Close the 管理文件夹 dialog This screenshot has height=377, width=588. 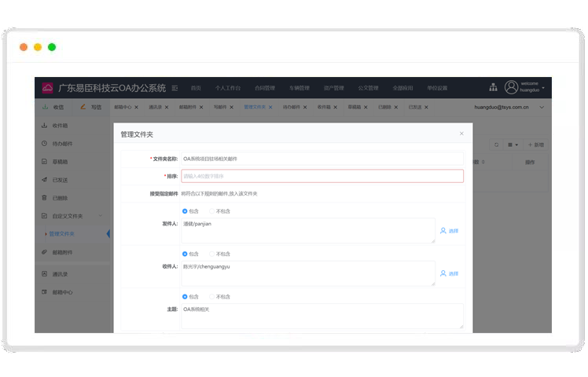click(x=461, y=134)
